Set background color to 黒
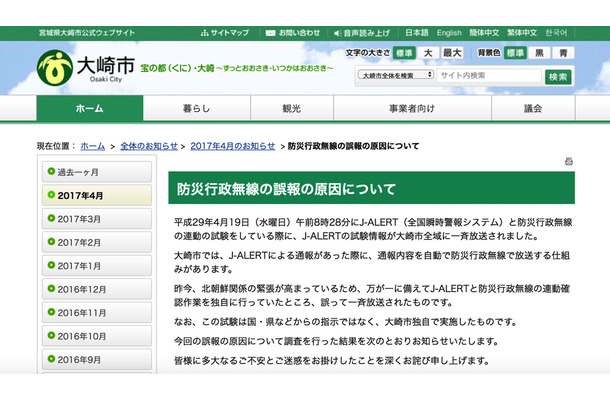 coord(539,53)
